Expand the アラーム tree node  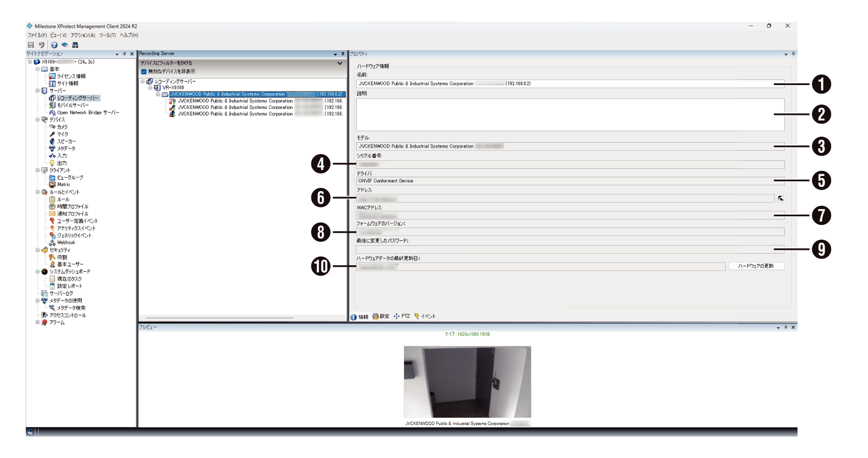[x=38, y=322]
